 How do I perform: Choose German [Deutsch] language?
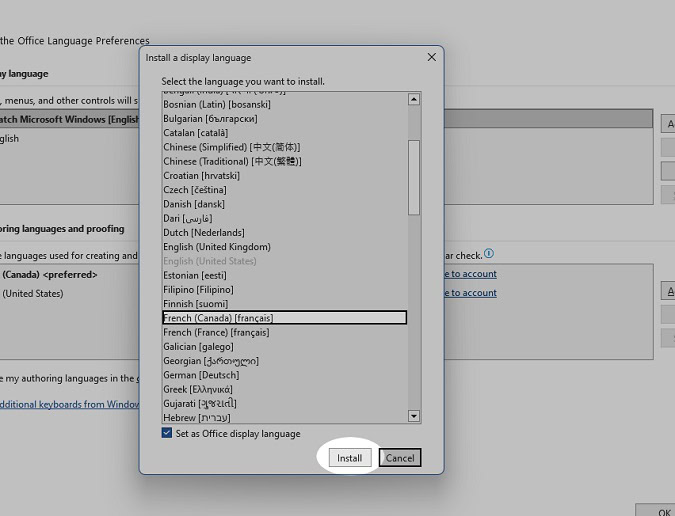coord(202,375)
